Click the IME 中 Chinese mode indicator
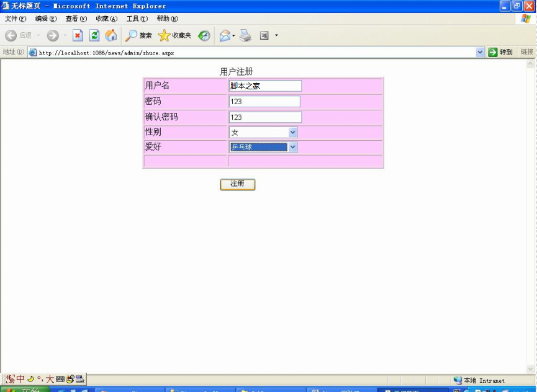Viewport: 537px width, 392px height. tap(20, 378)
